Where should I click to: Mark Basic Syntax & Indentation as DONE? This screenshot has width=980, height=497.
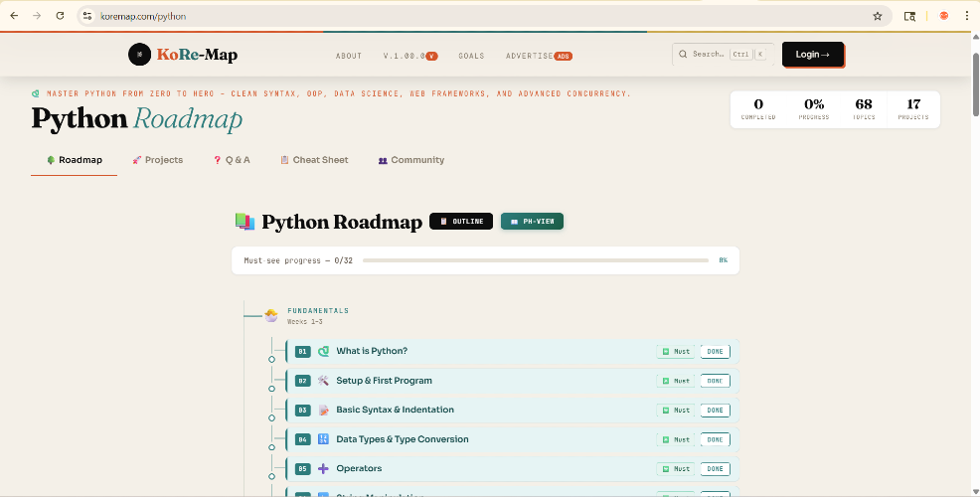pos(715,411)
